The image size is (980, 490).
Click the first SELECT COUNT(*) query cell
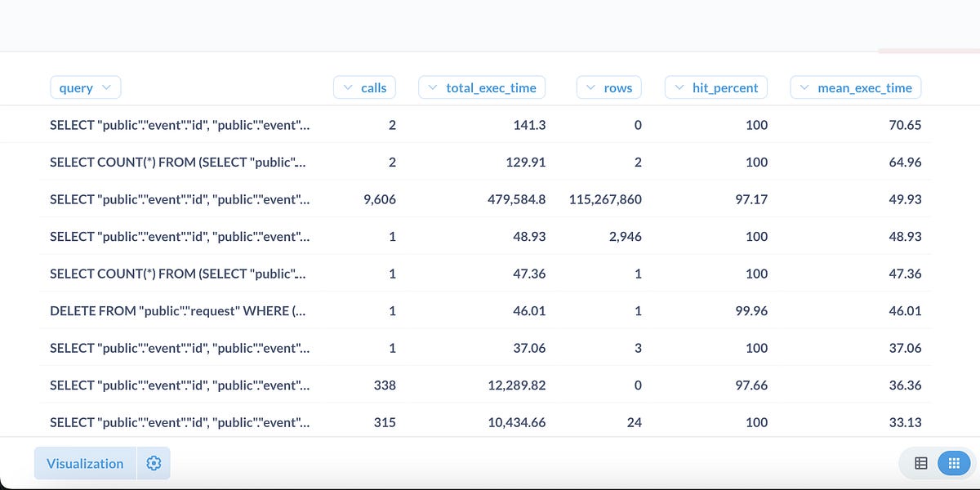click(180, 162)
